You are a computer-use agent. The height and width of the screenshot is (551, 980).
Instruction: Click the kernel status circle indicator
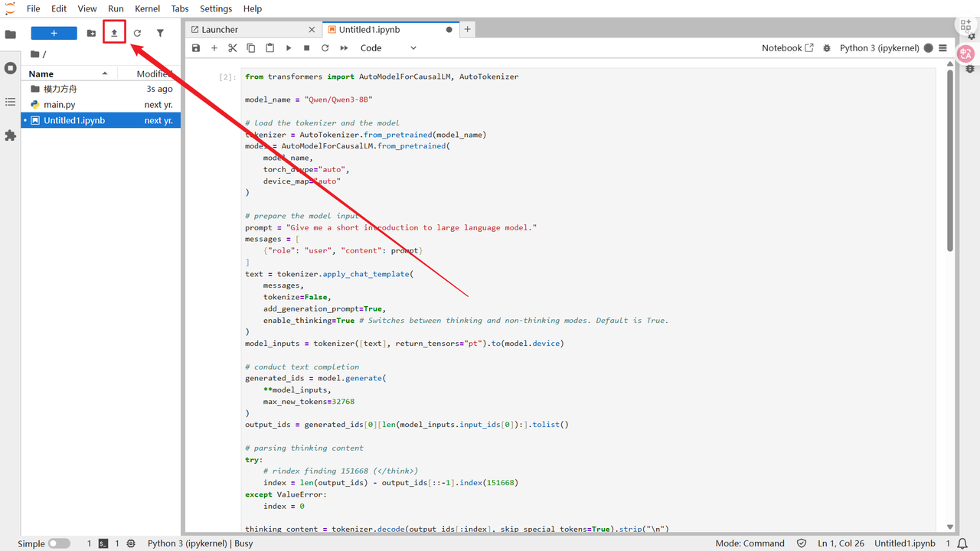pos(929,47)
